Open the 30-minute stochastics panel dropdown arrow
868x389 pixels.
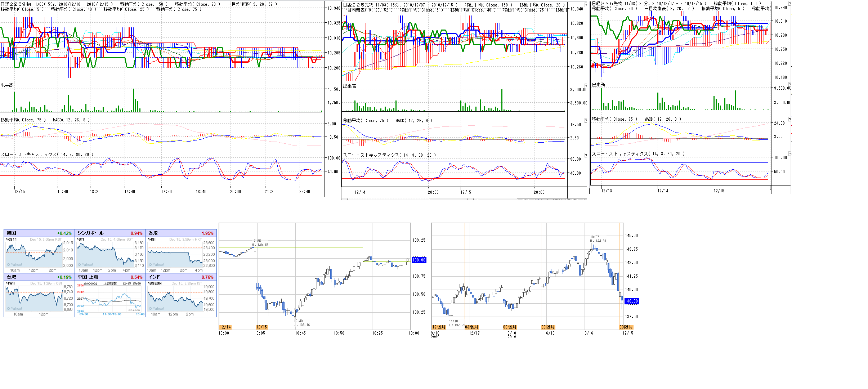[x=789, y=153]
